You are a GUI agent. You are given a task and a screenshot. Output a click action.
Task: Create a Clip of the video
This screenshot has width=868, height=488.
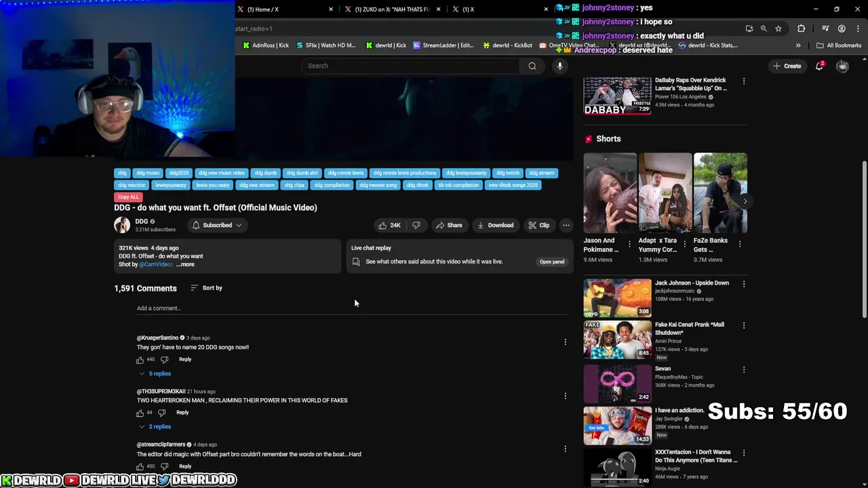[x=539, y=225]
